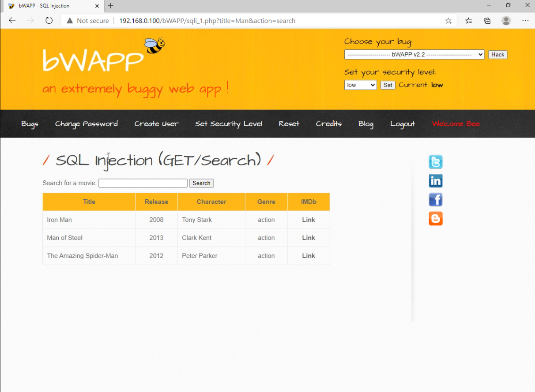The height and width of the screenshot is (392, 535).
Task: Restore down the browser window
Action: 508,6
